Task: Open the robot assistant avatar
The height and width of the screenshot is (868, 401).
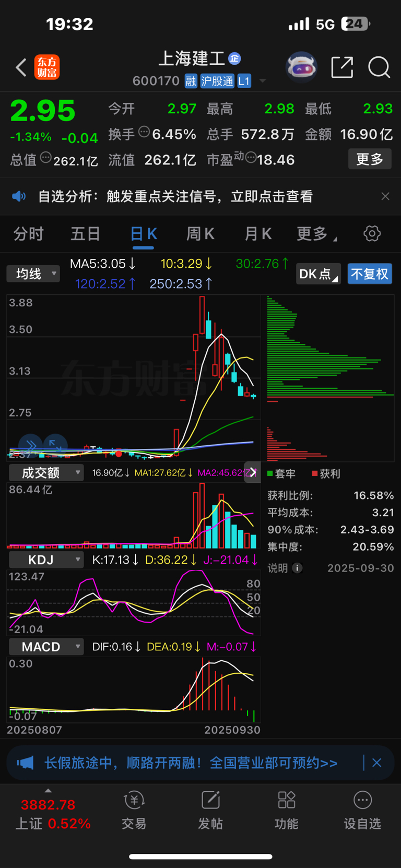Action: [301, 67]
